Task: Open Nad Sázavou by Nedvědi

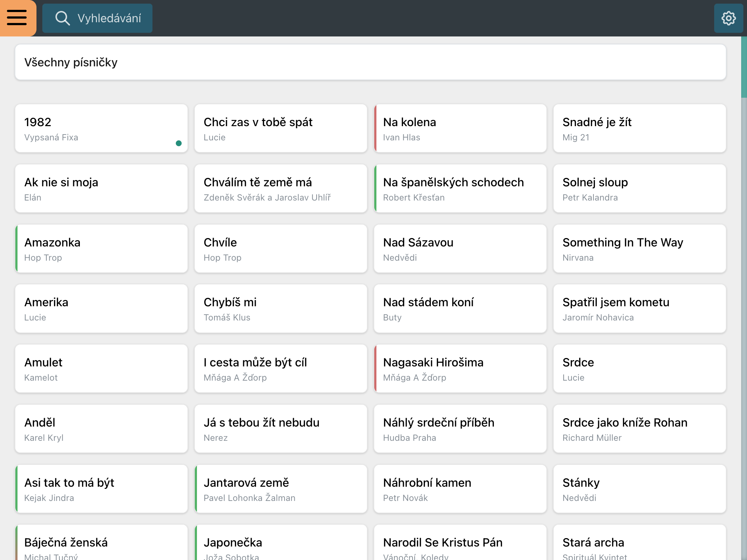Action: click(460, 249)
